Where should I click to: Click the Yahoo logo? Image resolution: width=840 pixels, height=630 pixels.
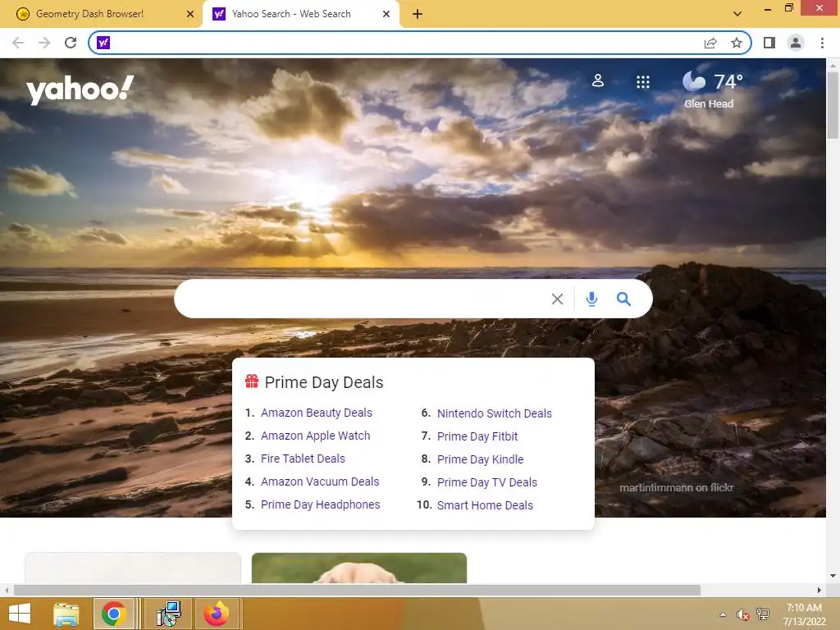pos(80,89)
